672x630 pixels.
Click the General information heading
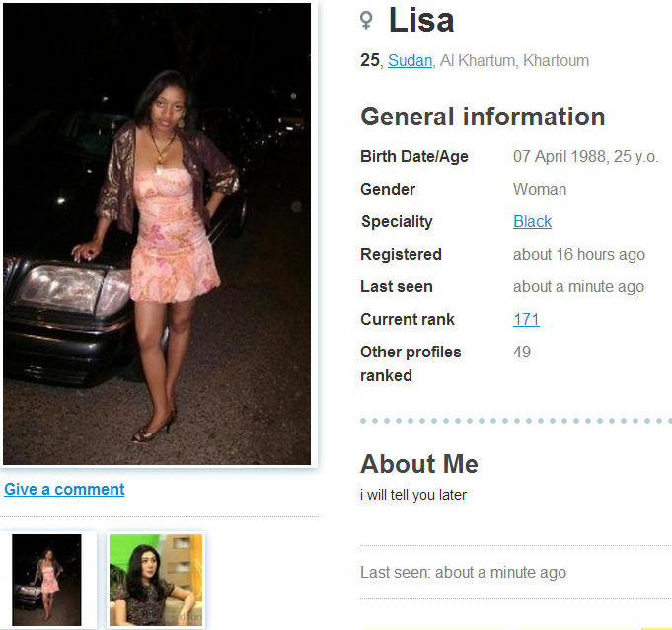(x=483, y=117)
